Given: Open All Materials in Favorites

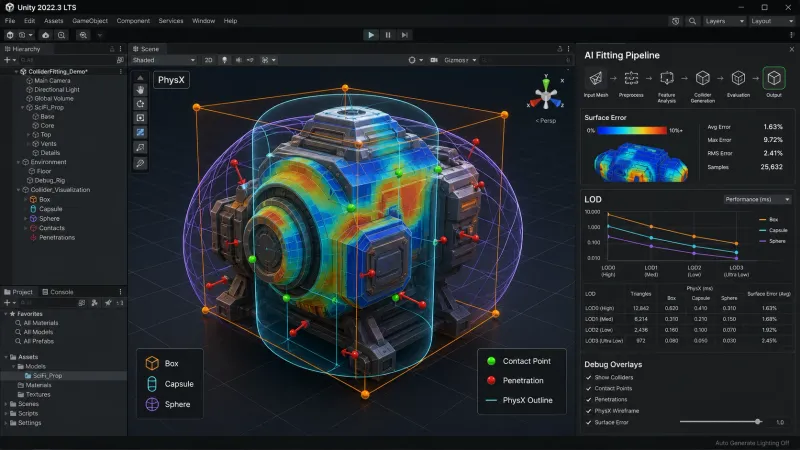Looking at the screenshot, I should pyautogui.click(x=41, y=323).
